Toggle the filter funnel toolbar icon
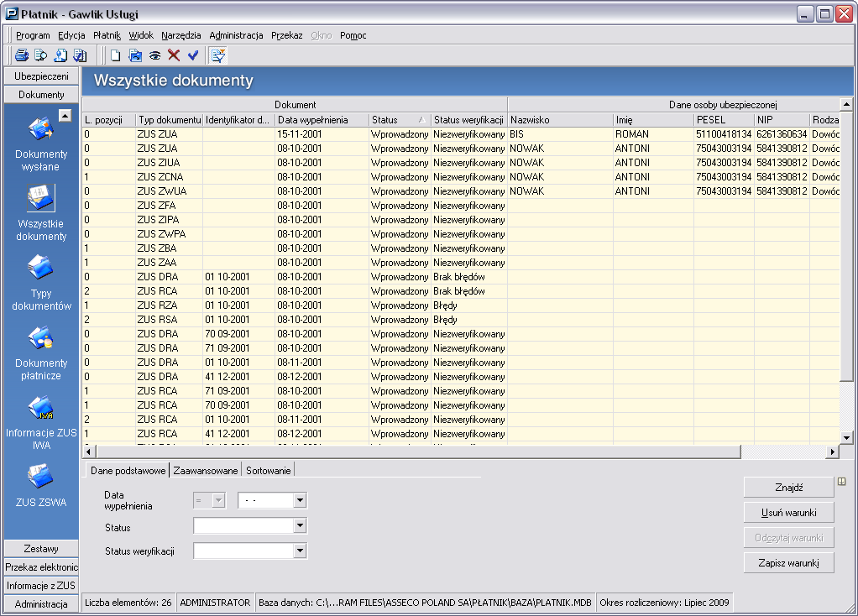Screen dimensions: 858x616 217,55
